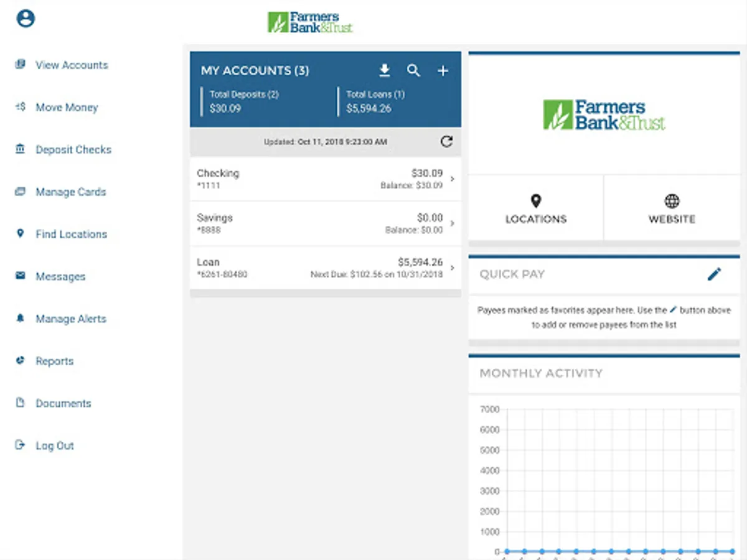Click the large Farmers Bank & Trust card logo
This screenshot has height=560, width=747.
pos(604,115)
